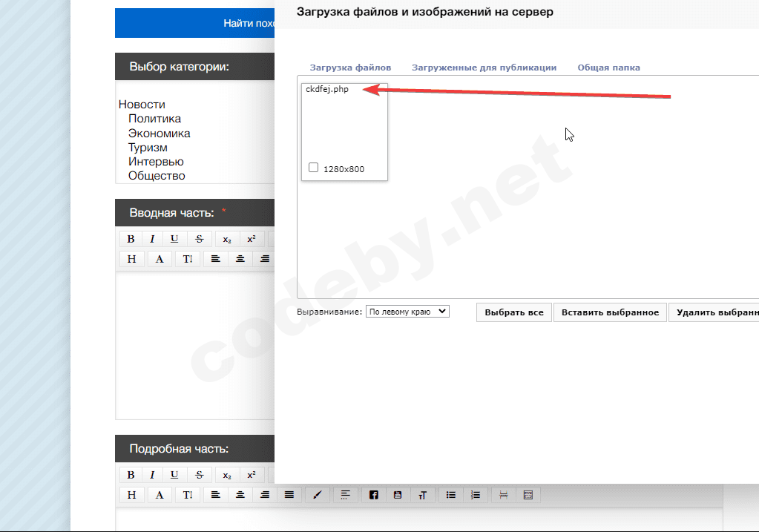Viewport: 759px width, 532px height.
Task: Insert page break in Подробная часть editor
Action: pyautogui.click(x=504, y=495)
